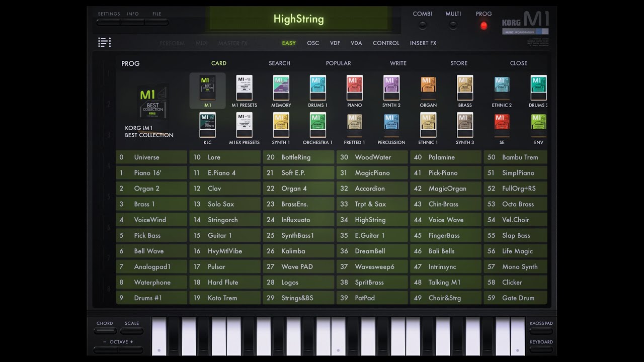Viewport: 644px width, 362px height.
Task: Toggle the SCALE button
Action: pos(132,331)
